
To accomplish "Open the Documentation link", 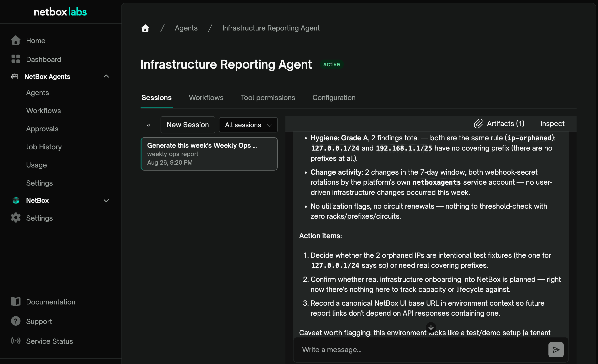I will (51, 302).
